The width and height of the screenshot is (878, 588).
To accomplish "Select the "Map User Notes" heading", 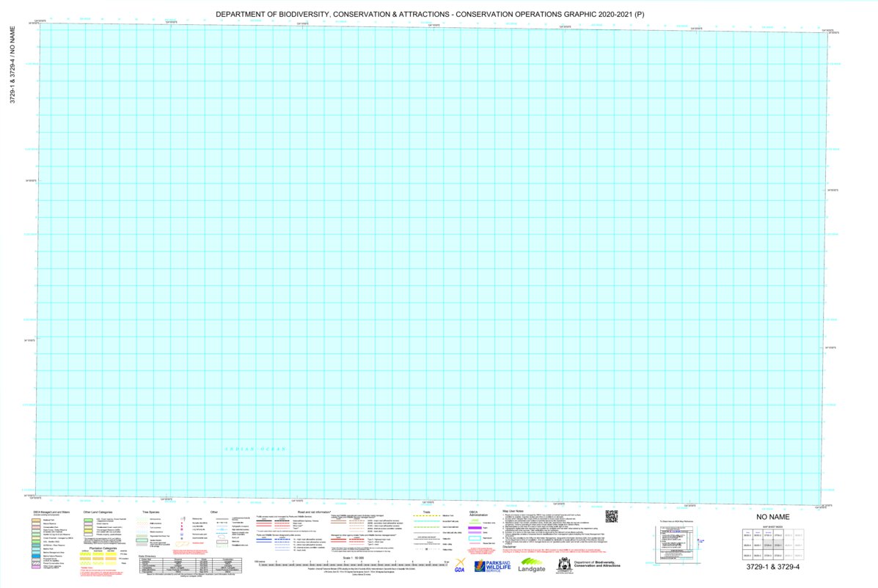I will (x=513, y=511).
